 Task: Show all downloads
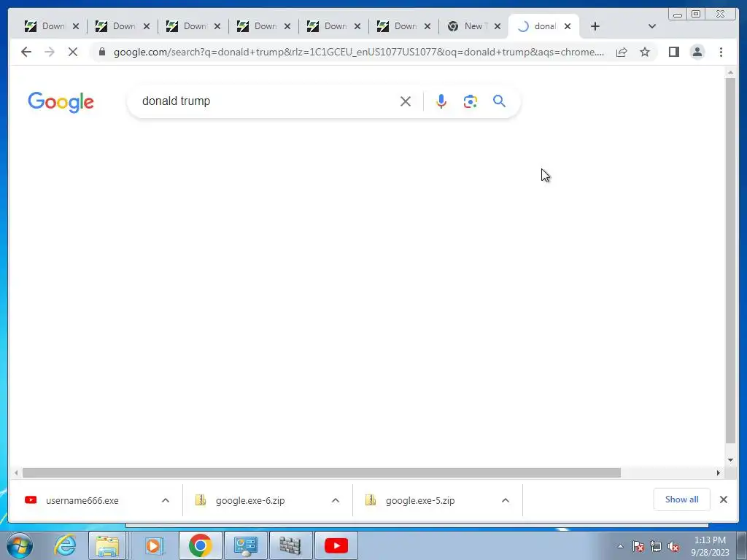pos(682,499)
